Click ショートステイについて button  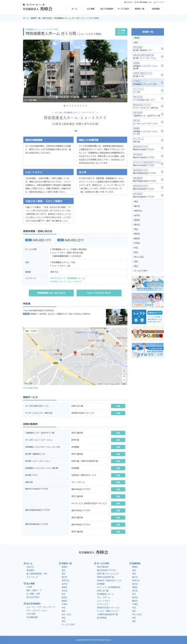pos(99,293)
